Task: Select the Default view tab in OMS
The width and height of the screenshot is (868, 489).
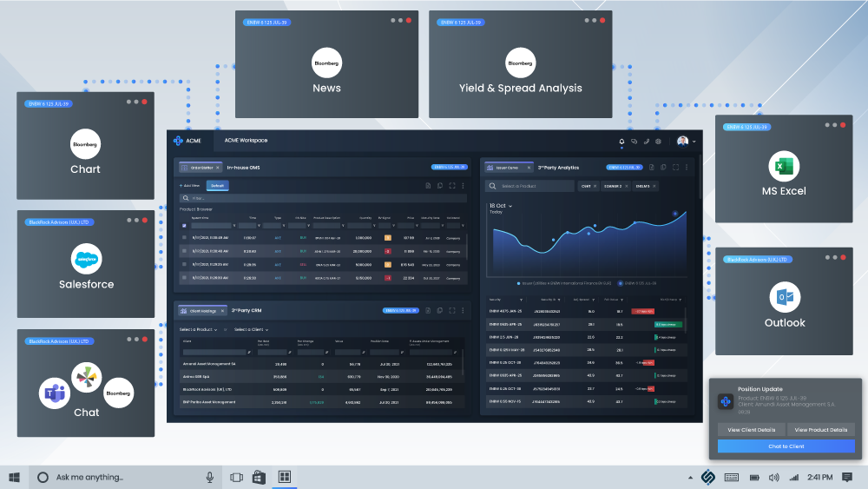Action: tap(218, 186)
